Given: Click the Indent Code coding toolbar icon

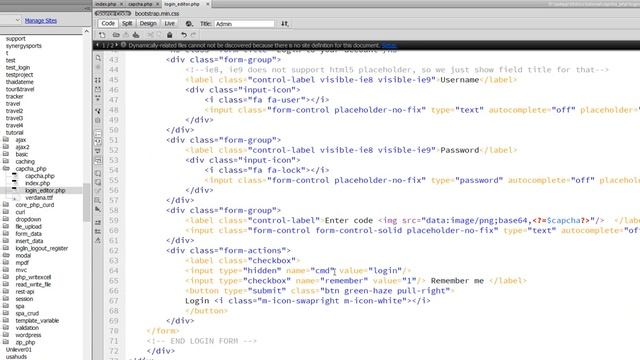Looking at the screenshot, I should [98, 222].
